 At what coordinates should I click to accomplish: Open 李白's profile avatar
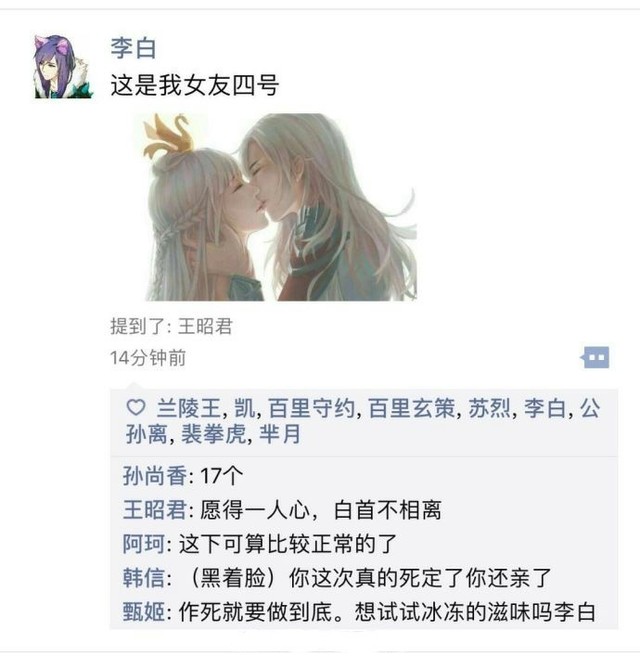point(63,67)
